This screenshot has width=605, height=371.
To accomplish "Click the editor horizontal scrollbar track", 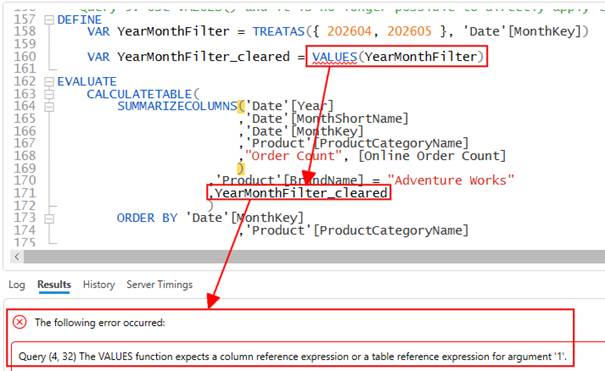I will coord(314,256).
